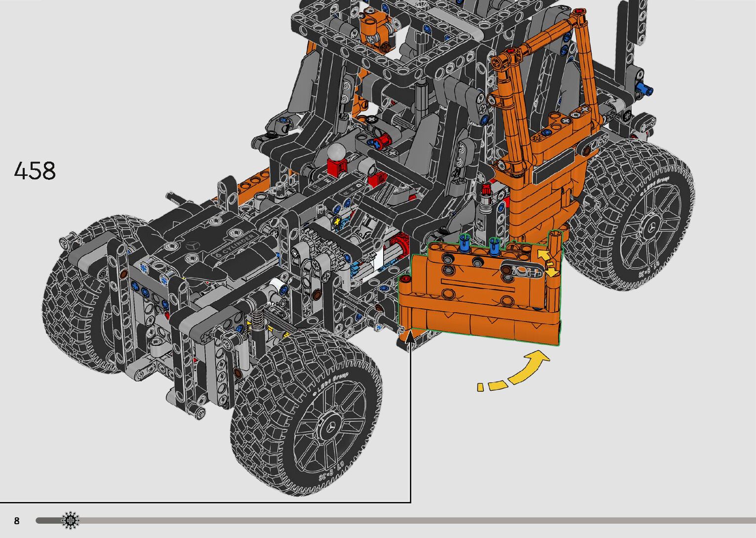Click the step number 458
The height and width of the screenshot is (538, 756).
pos(35,171)
